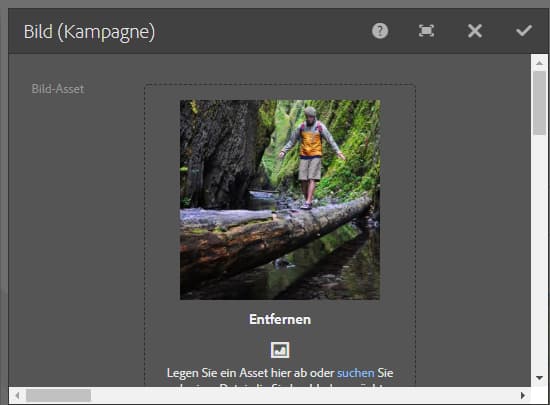Image resolution: width=550 pixels, height=405 pixels.
Task: Click the vertical scrollbar thumb
Action: click(539, 103)
